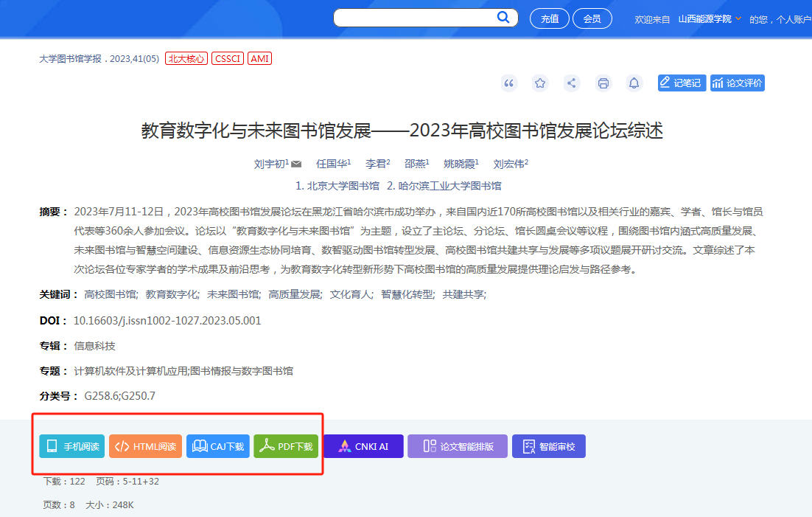Open HTML阅读 view
The height and width of the screenshot is (517, 812).
tap(145, 446)
